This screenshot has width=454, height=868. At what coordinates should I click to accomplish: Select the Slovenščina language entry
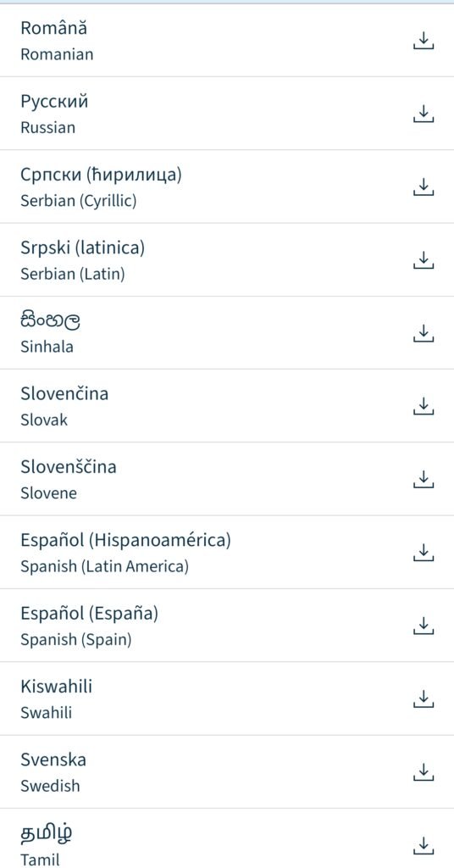tap(227, 480)
